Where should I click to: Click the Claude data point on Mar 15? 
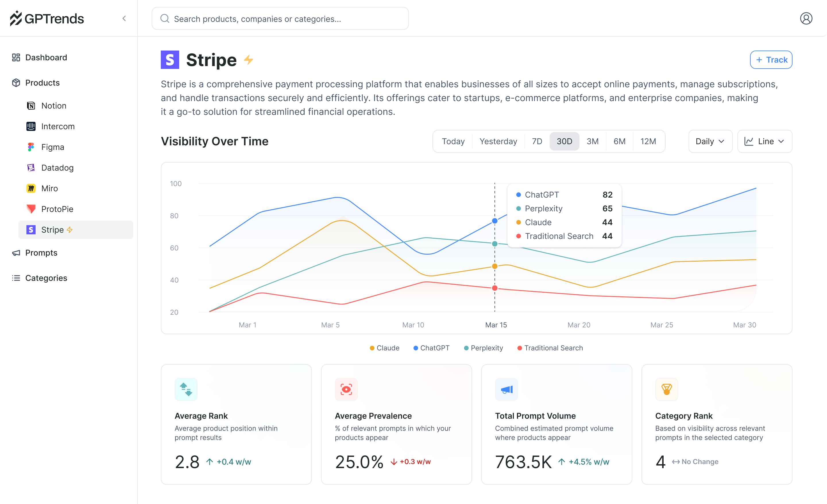coord(494,267)
